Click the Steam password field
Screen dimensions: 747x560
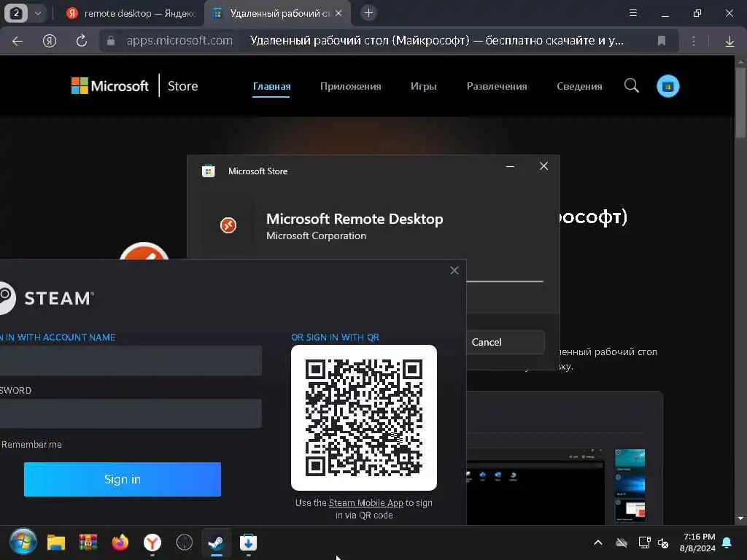131,413
